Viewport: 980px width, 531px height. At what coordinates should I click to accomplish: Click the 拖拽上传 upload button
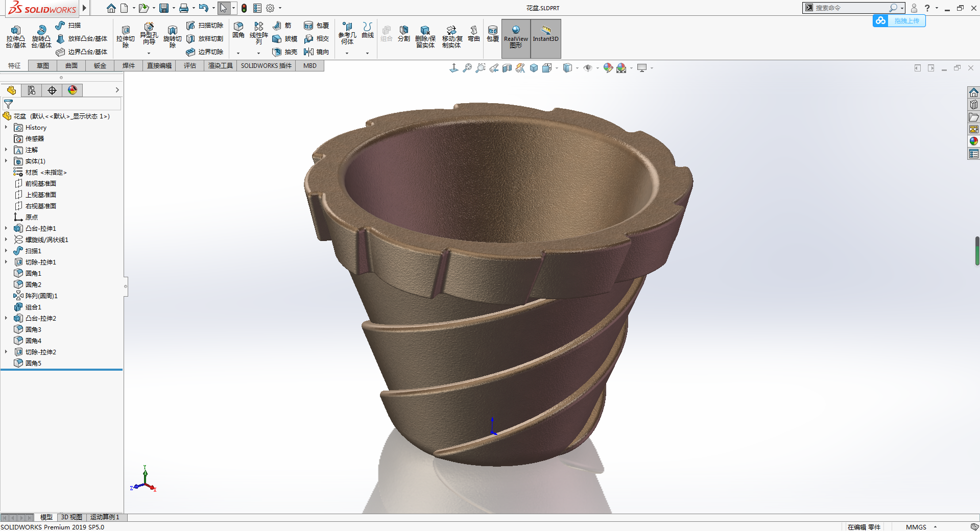[899, 20]
